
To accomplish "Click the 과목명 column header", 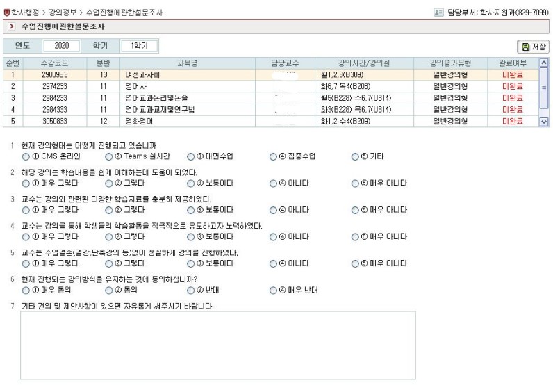I will point(187,63).
